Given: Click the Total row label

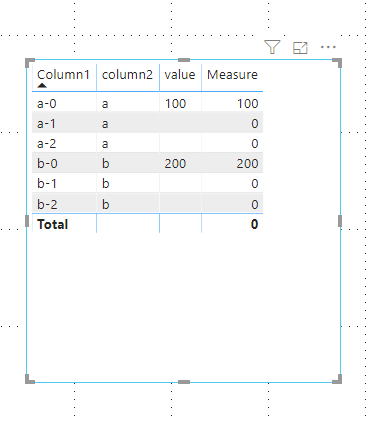Looking at the screenshot, I should click(x=53, y=224).
